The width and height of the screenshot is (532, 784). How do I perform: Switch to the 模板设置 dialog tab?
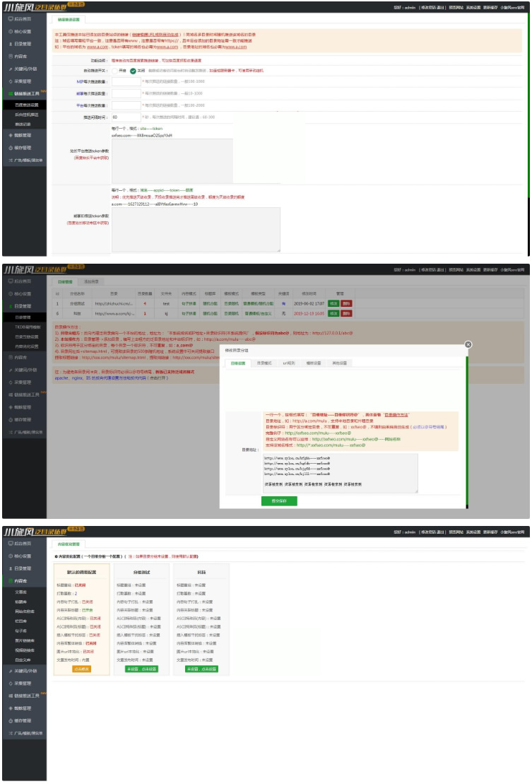point(314,363)
